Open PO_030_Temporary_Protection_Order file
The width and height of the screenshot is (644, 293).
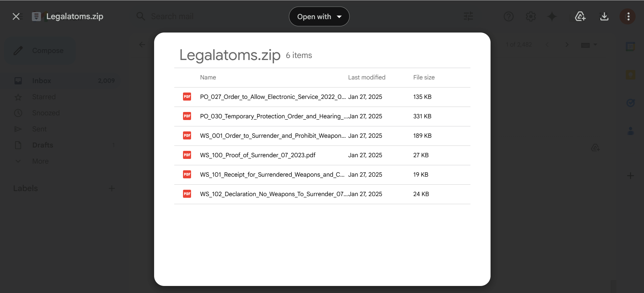[x=322, y=116]
